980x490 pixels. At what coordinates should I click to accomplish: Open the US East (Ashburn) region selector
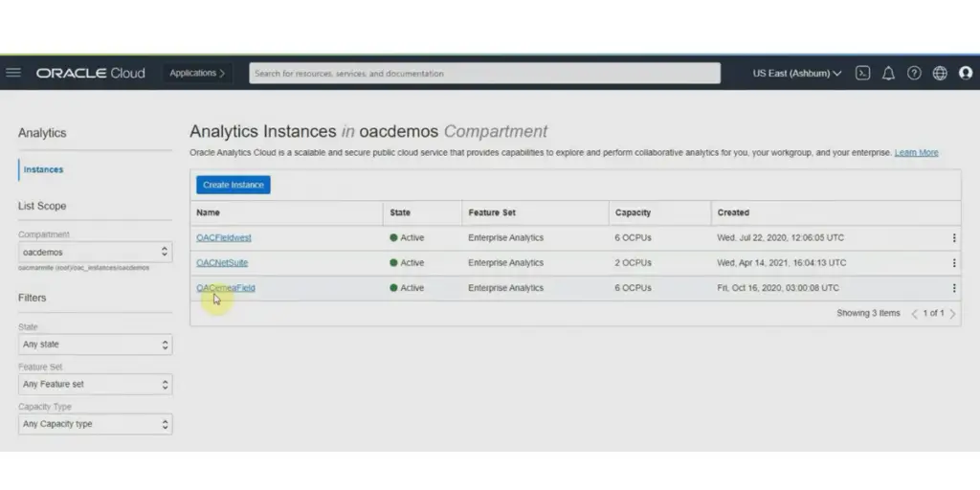tap(796, 73)
